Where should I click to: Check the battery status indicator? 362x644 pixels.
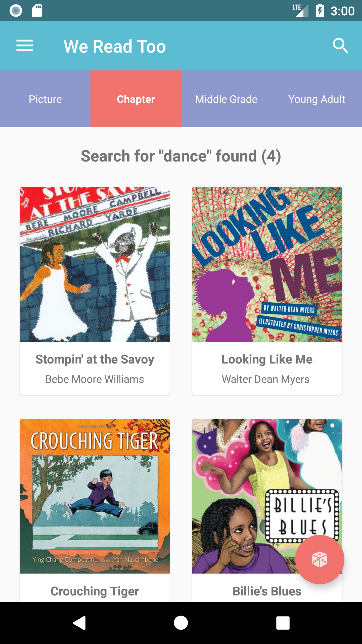pyautogui.click(x=320, y=10)
